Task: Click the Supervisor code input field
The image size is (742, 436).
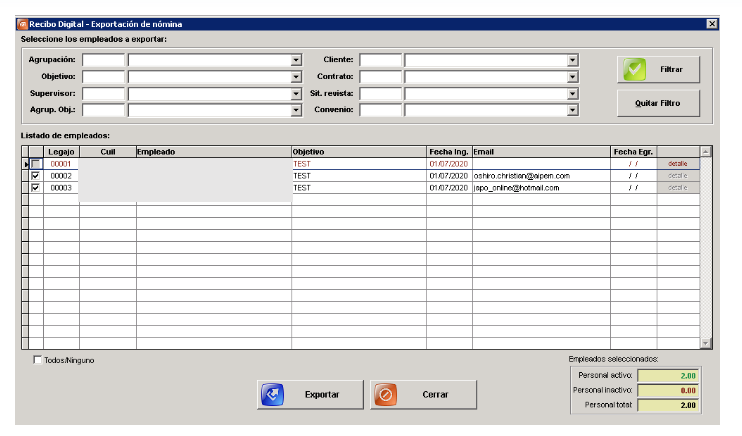Action: pos(103,94)
